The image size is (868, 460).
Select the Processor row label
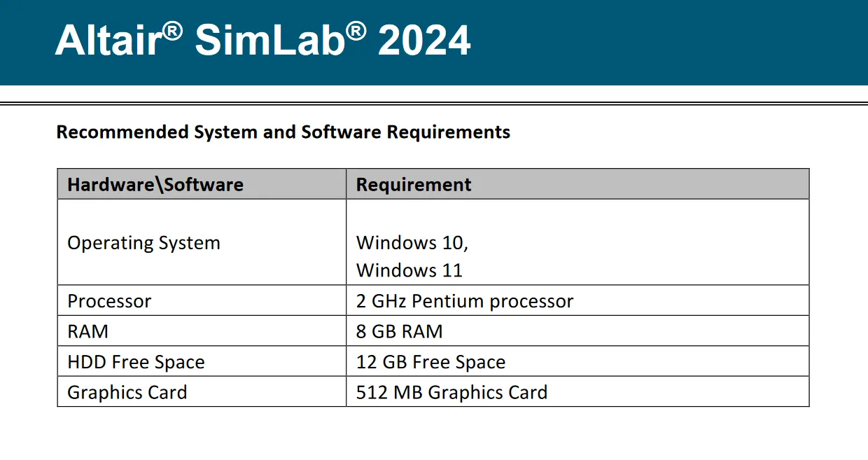click(x=109, y=301)
